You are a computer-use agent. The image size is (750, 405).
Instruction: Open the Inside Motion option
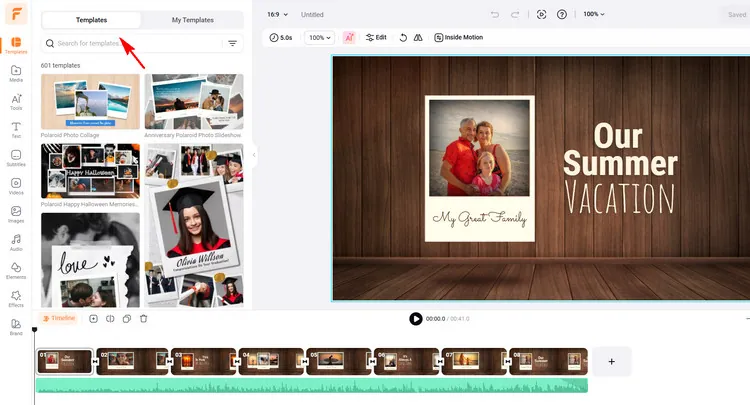458,37
